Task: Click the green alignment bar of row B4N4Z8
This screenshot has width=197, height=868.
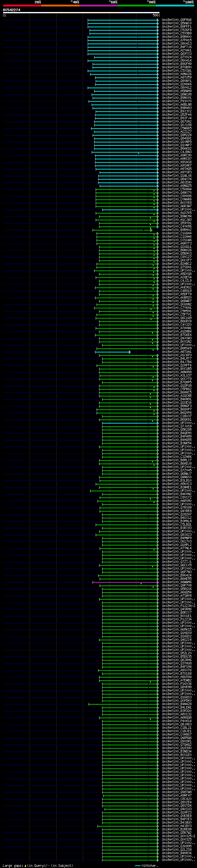Action: 124,704
